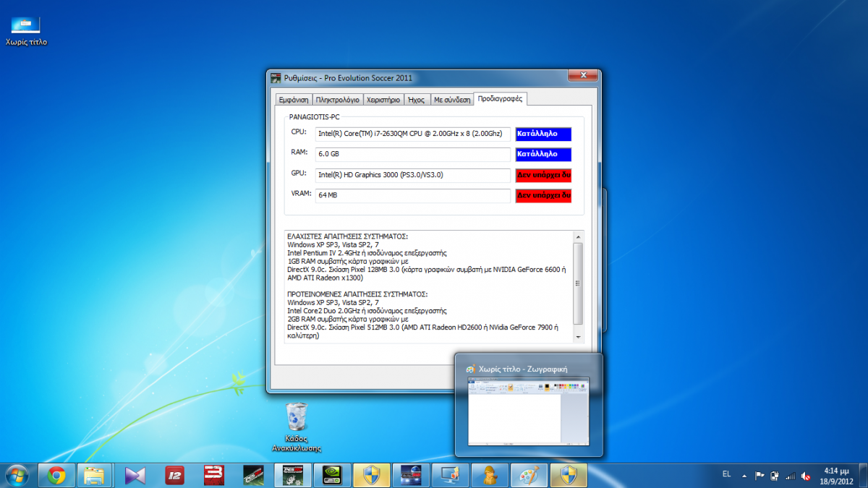Select the Προδιαγραφές tab
Viewport: 868px width, 488px height.
[501, 98]
